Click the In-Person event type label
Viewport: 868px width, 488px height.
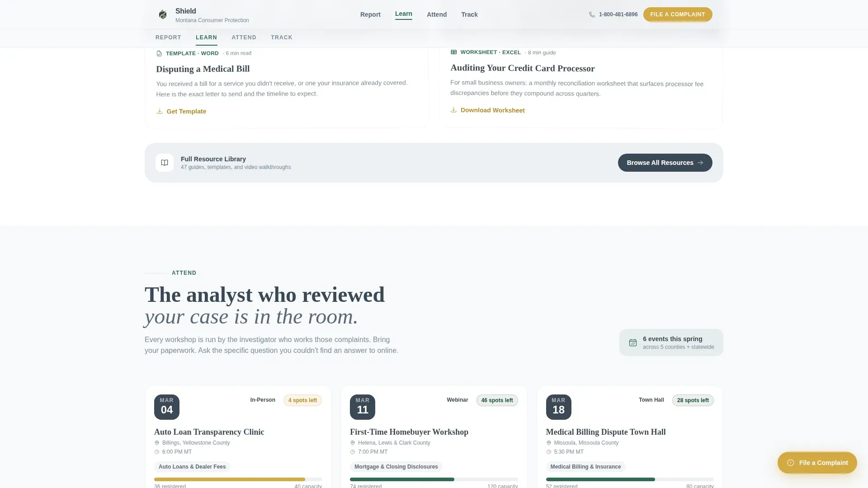(263, 400)
